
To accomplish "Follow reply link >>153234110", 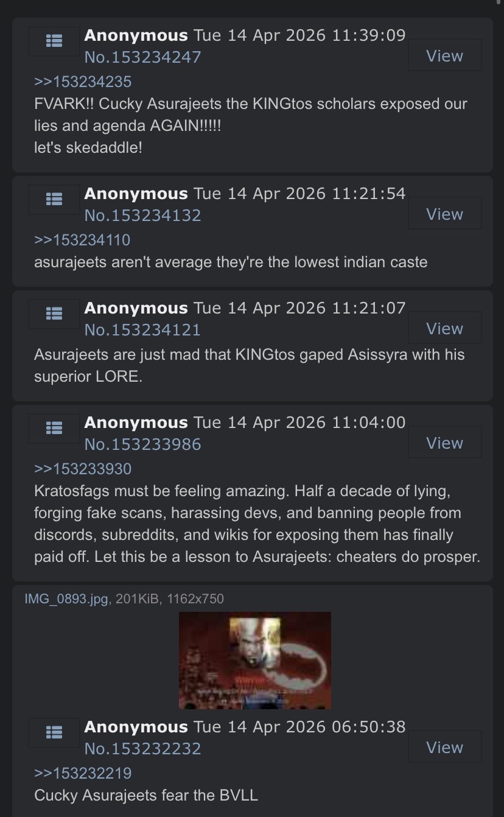I will click(82, 240).
